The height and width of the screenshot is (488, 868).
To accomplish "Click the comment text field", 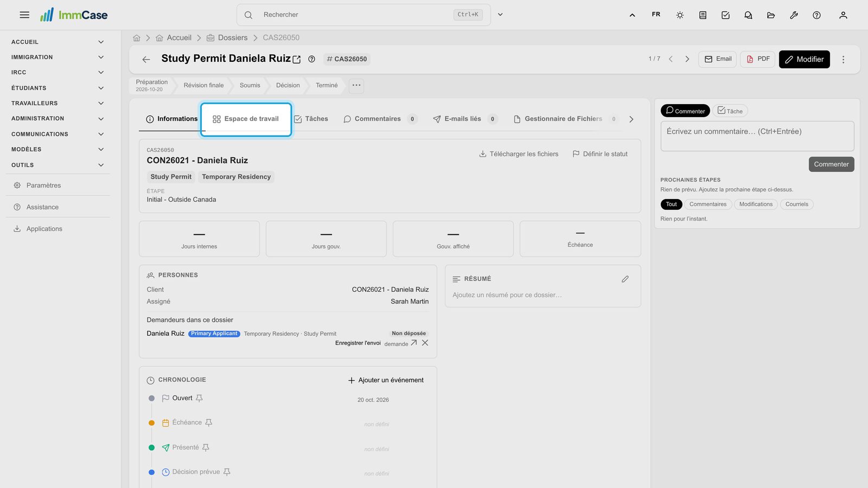I will (x=757, y=136).
